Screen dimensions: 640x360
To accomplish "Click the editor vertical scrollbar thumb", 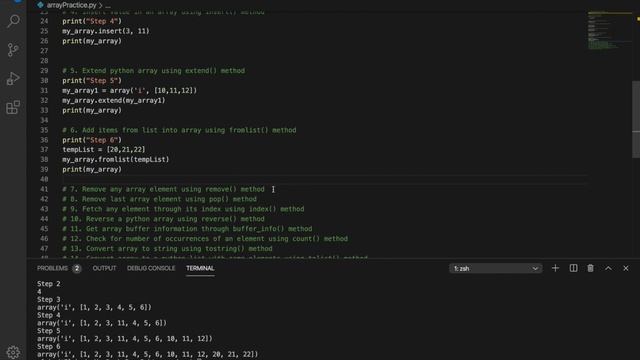I will (x=636, y=119).
